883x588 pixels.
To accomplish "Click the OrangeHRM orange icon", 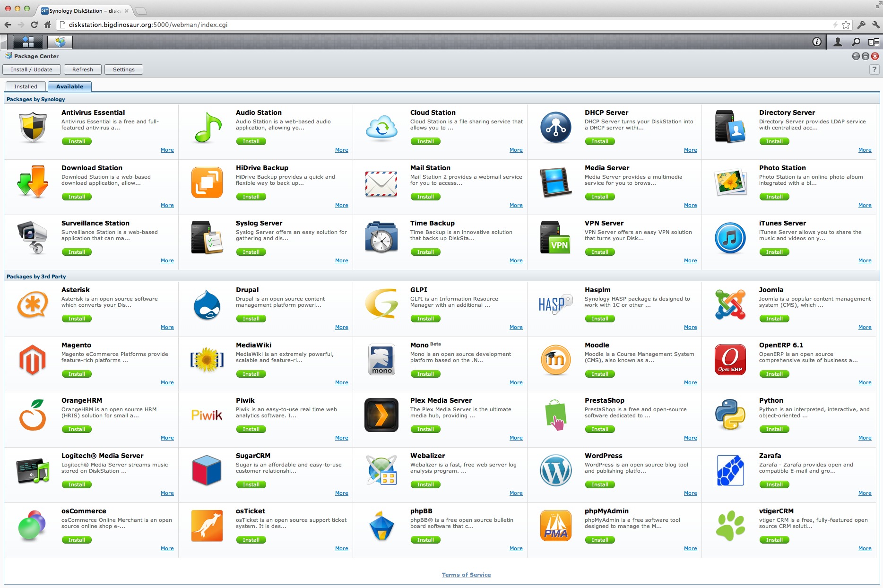I will pos(33,415).
